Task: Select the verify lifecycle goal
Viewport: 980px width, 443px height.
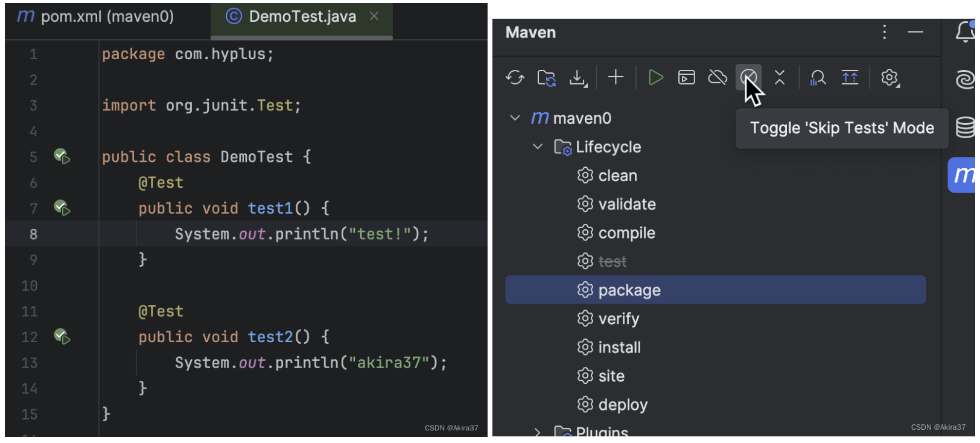Action: [x=619, y=319]
